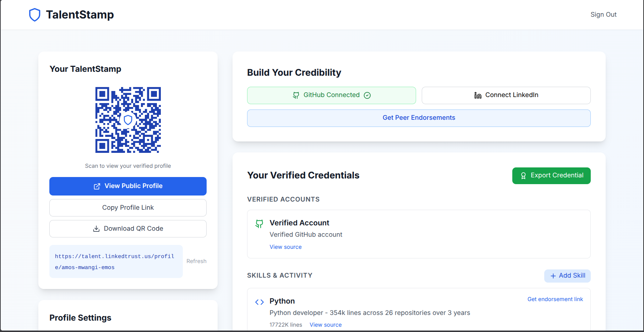Sign out of TalentStamp
Screen dimensions: 644x332
click(x=603, y=15)
